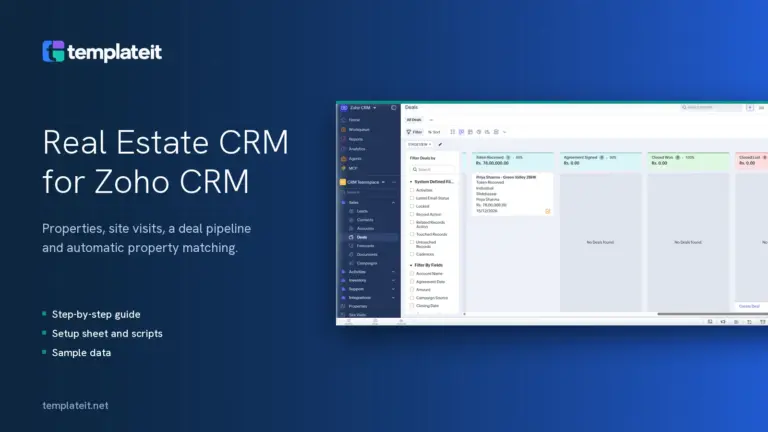The image size is (768, 432).
Task: Click the All Deals view tab
Action: point(414,120)
